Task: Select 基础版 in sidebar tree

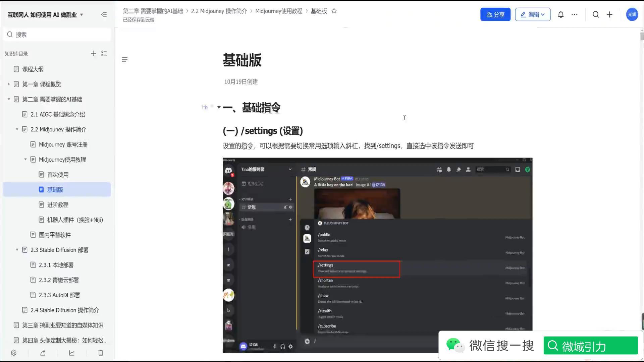Action: [57, 190]
